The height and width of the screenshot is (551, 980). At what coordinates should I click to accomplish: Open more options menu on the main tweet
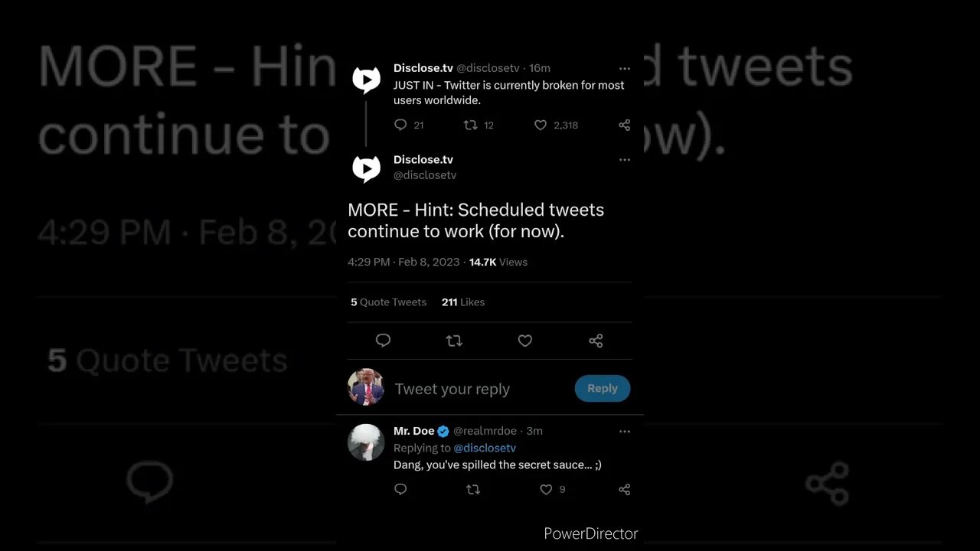point(624,160)
